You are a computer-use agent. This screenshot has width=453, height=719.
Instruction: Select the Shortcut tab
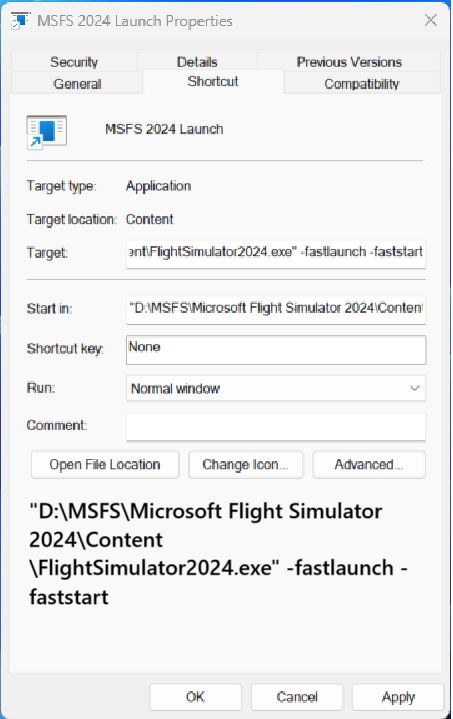pyautogui.click(x=213, y=82)
